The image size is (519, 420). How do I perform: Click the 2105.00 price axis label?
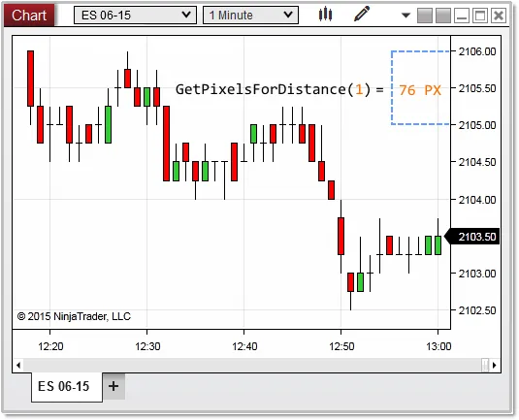(x=477, y=125)
